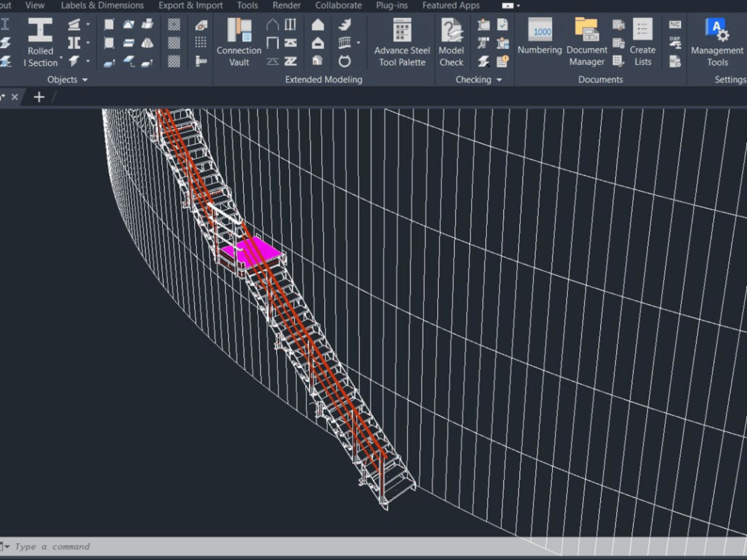Open the Export & Import ribbon tab

(190, 6)
